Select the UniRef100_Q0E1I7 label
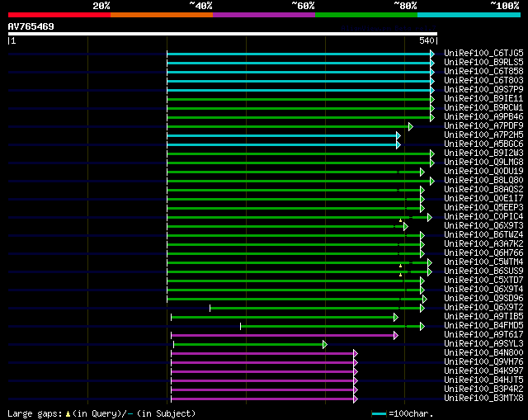The width and height of the screenshot is (528, 420). point(483,199)
